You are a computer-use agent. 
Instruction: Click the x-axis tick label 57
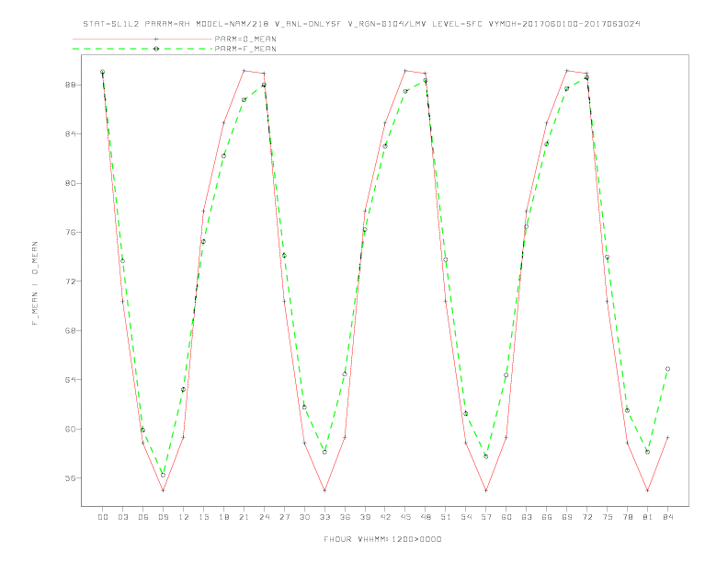coord(486,517)
